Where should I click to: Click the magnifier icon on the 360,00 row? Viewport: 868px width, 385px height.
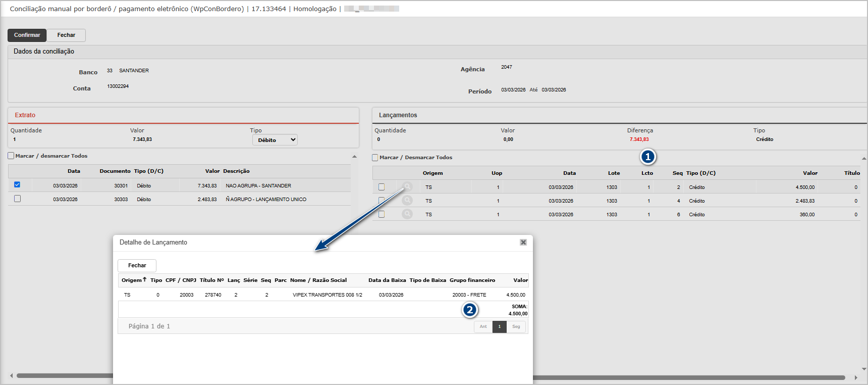tap(407, 214)
